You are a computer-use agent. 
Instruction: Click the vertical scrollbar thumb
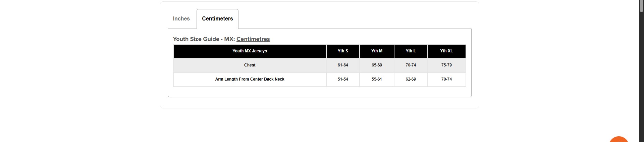(641, 7)
